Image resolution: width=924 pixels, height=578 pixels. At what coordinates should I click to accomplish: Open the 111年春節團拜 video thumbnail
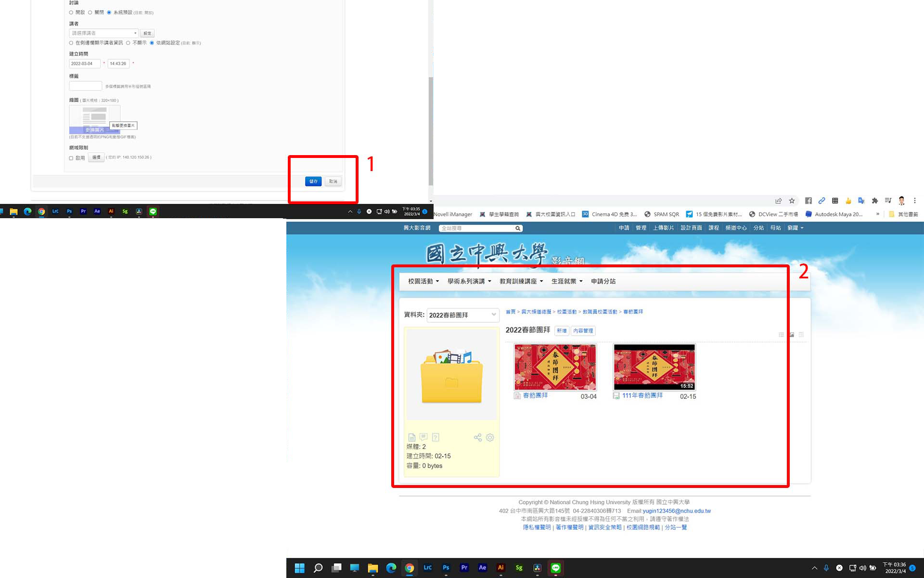(x=654, y=367)
